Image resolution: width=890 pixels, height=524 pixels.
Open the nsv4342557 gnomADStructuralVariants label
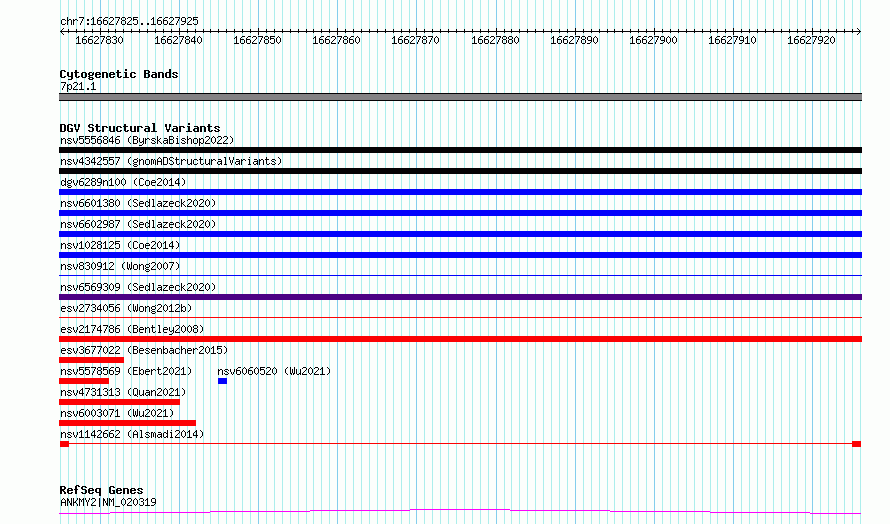171,161
